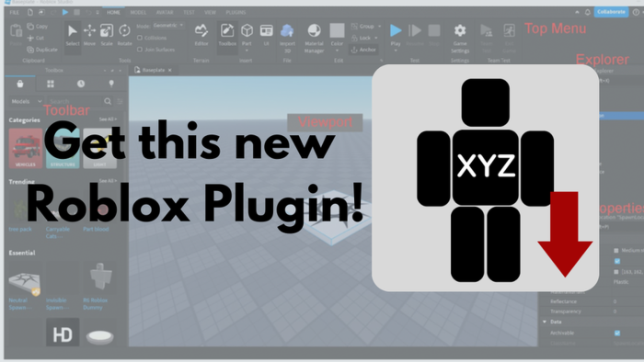644x362 pixels.
Task: Switch to the TEST ribbon tab
Action: click(189, 12)
